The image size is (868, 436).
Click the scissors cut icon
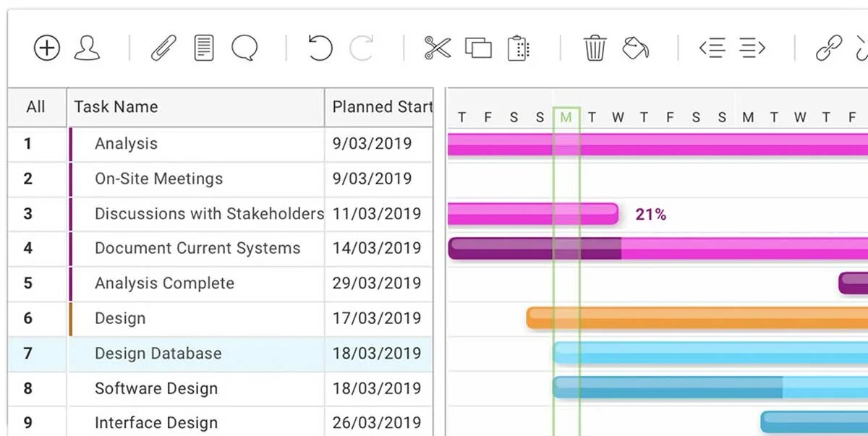438,48
